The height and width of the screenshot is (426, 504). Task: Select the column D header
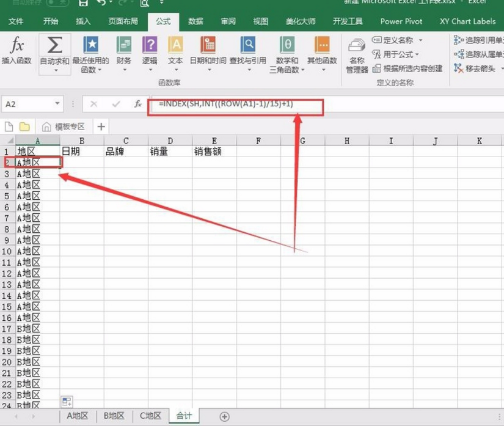point(170,141)
